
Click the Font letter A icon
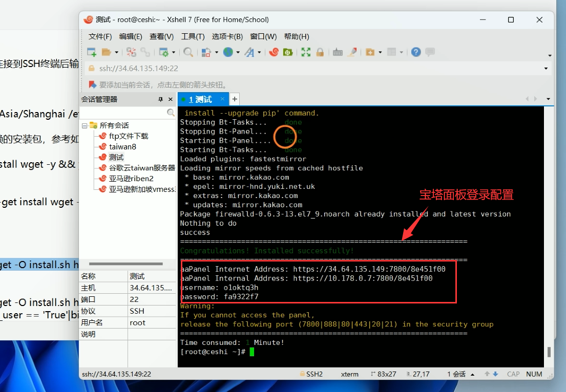[249, 52]
